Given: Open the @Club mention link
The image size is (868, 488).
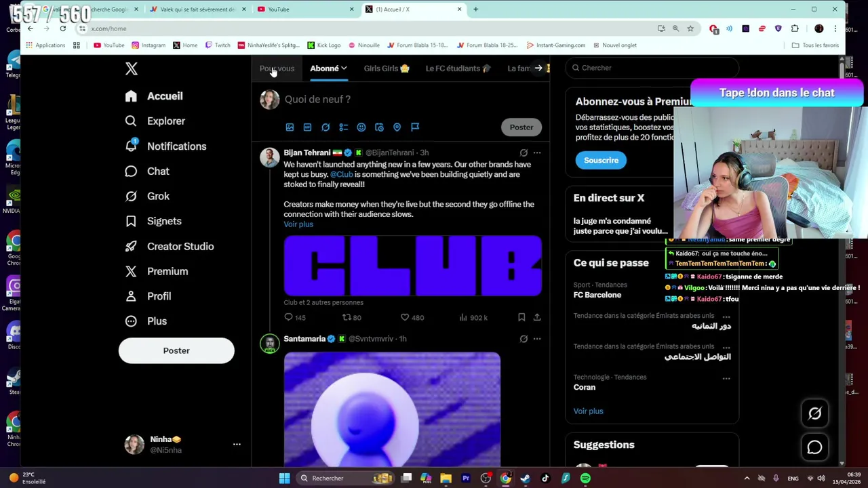Looking at the screenshot, I should (x=341, y=175).
